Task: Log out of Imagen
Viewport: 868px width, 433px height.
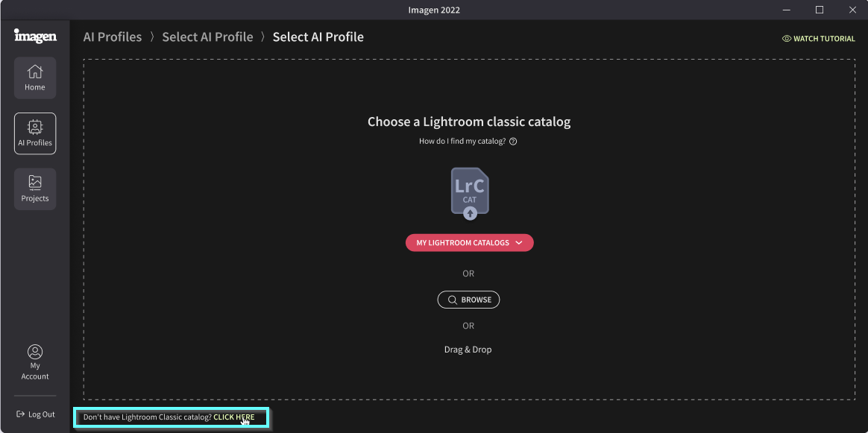Action: [x=36, y=414]
